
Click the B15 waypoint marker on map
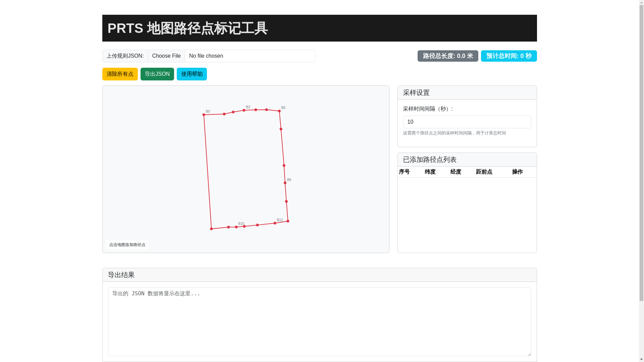point(236,227)
